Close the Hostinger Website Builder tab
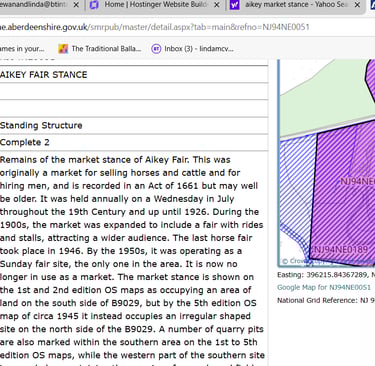Screen dimensions: 375x366 click(217, 5)
